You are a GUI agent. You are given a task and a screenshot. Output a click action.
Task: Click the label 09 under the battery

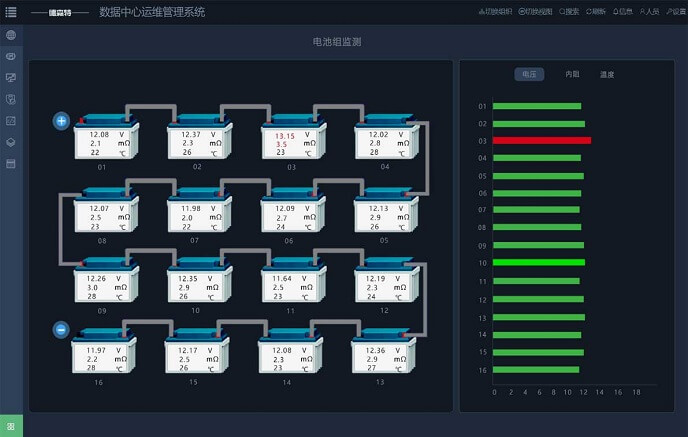102,311
